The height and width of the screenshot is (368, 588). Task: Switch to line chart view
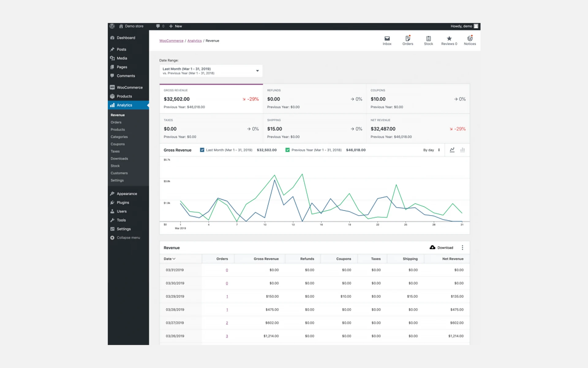452,150
